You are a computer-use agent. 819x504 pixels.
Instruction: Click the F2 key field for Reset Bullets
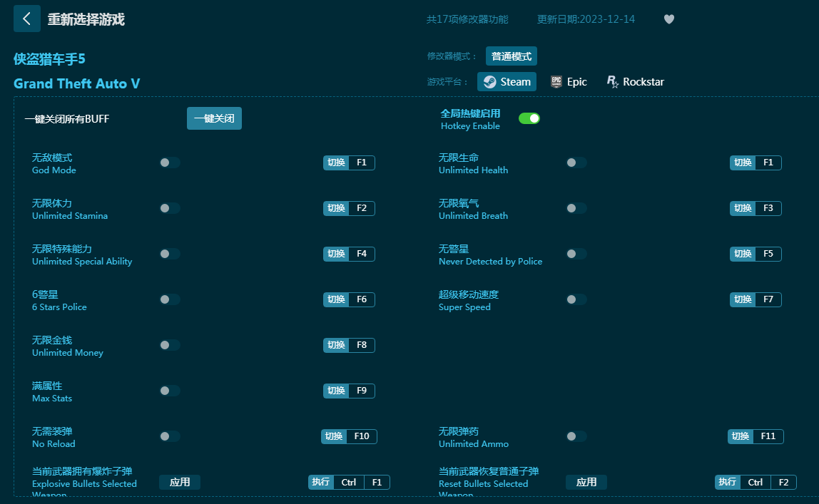(783, 482)
